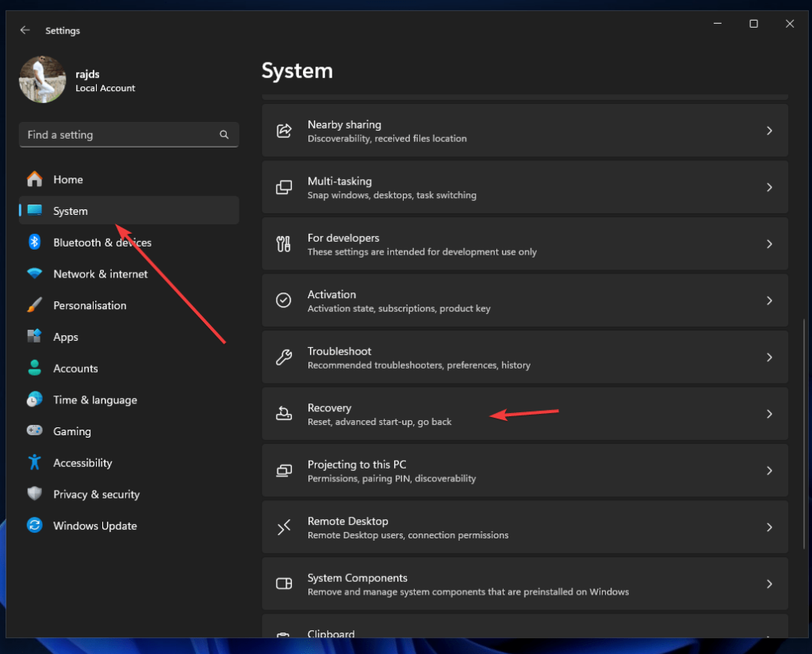Open the Troubleshoot title
Viewport: 812px width, 654px height.
339,351
